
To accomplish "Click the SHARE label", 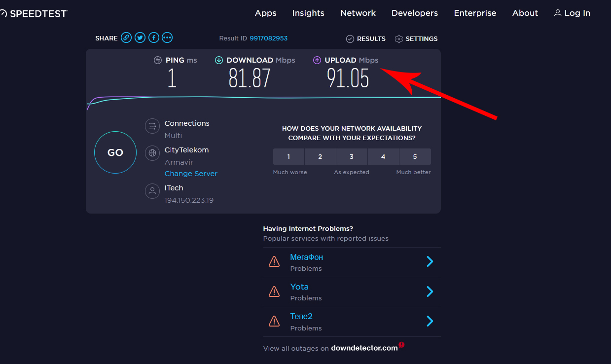I will click(107, 38).
